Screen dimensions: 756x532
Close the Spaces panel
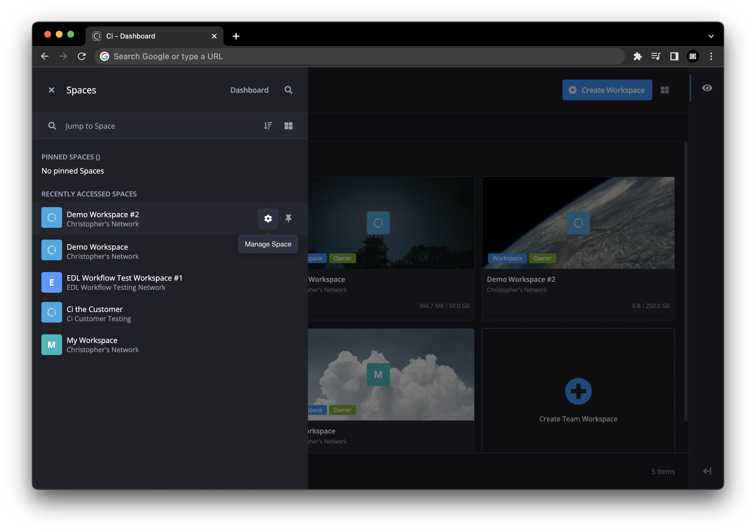point(51,90)
